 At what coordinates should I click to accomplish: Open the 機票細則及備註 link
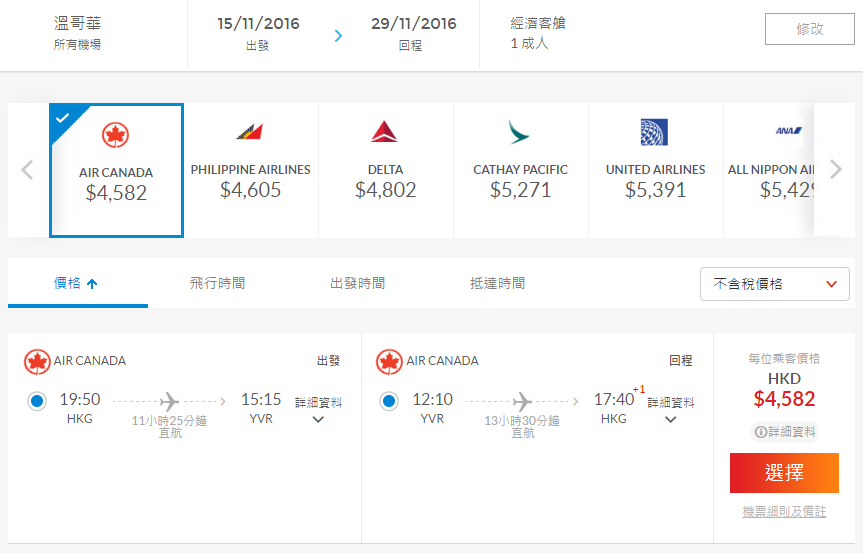(784, 512)
